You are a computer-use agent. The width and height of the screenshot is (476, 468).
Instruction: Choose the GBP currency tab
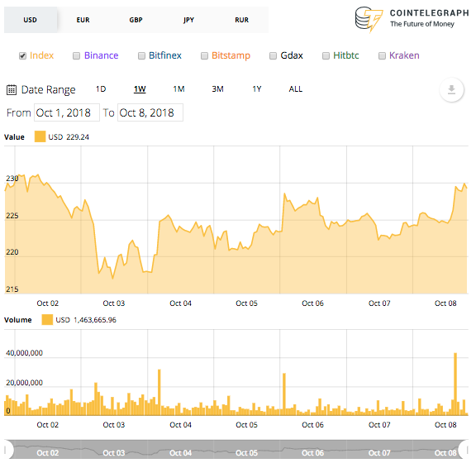pyautogui.click(x=136, y=20)
